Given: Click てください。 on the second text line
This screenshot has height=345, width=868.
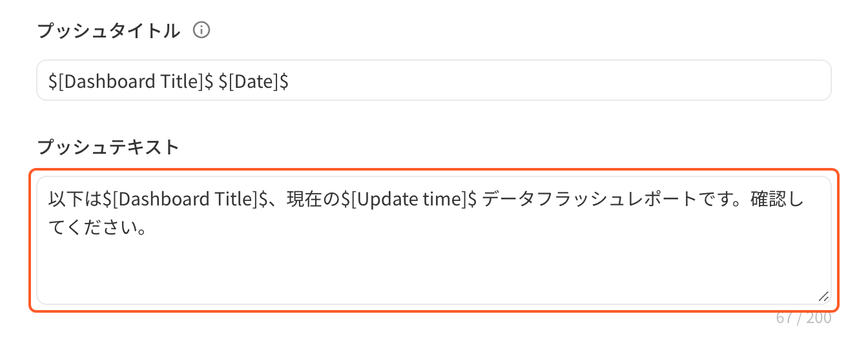Looking at the screenshot, I should click(x=96, y=228).
